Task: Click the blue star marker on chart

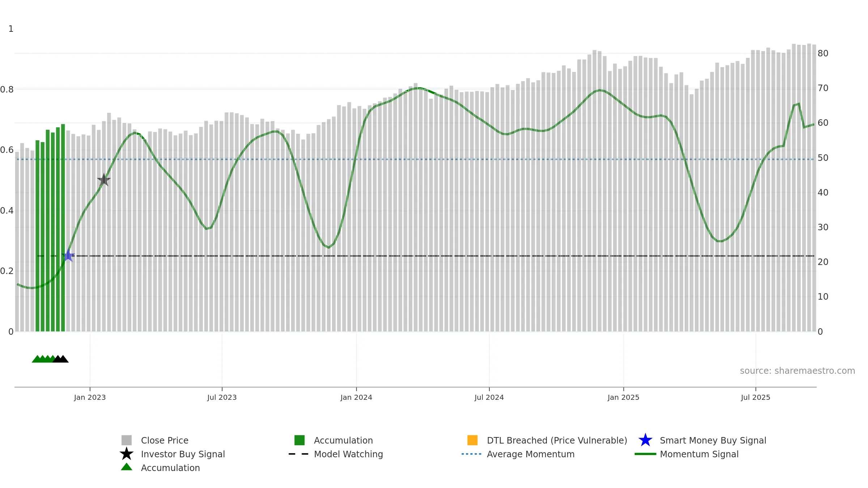Action: (68, 256)
